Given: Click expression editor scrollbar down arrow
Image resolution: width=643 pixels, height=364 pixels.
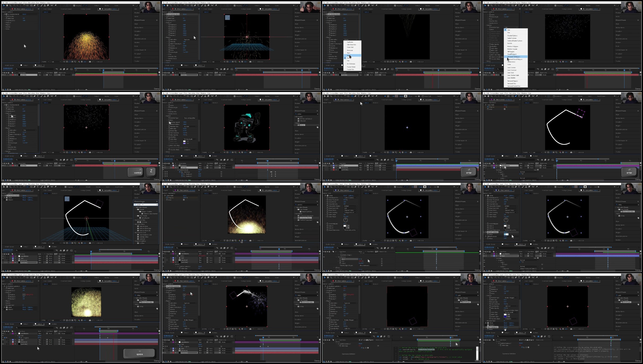Looking at the screenshot, I should pos(477,358).
